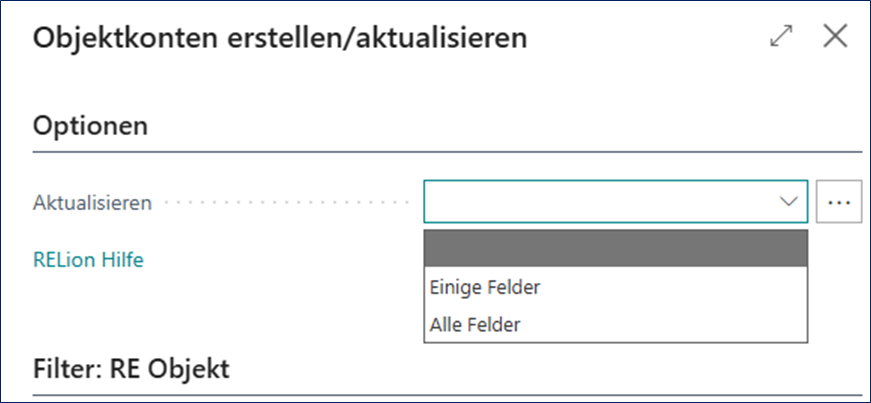Collapse the Aktualisieren dropdown via its chevron
The image size is (871, 403).
787,202
